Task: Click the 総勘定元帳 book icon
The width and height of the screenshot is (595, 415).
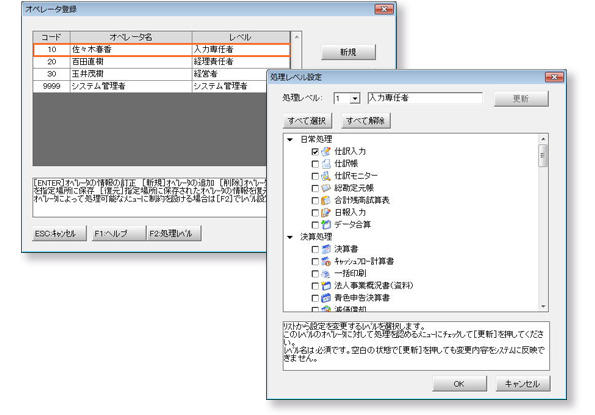Action: point(326,188)
